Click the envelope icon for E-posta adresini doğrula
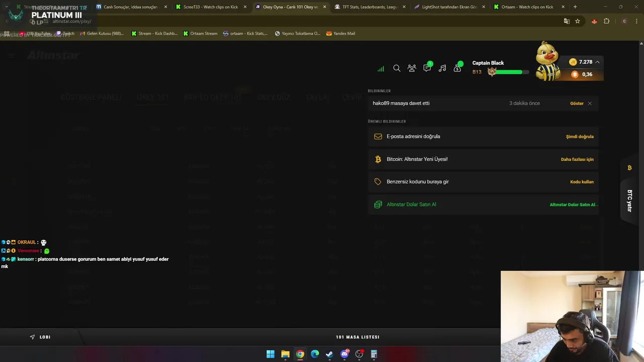644x362 pixels. click(x=378, y=137)
